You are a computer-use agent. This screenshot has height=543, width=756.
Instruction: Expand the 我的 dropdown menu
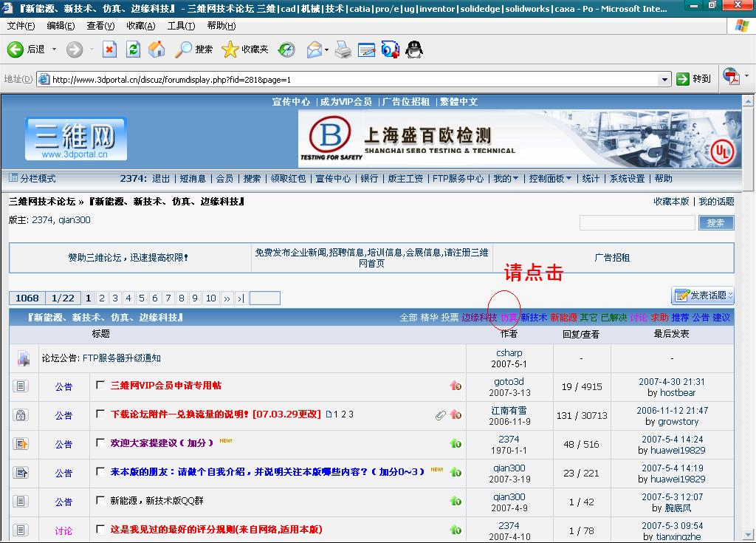coord(506,179)
